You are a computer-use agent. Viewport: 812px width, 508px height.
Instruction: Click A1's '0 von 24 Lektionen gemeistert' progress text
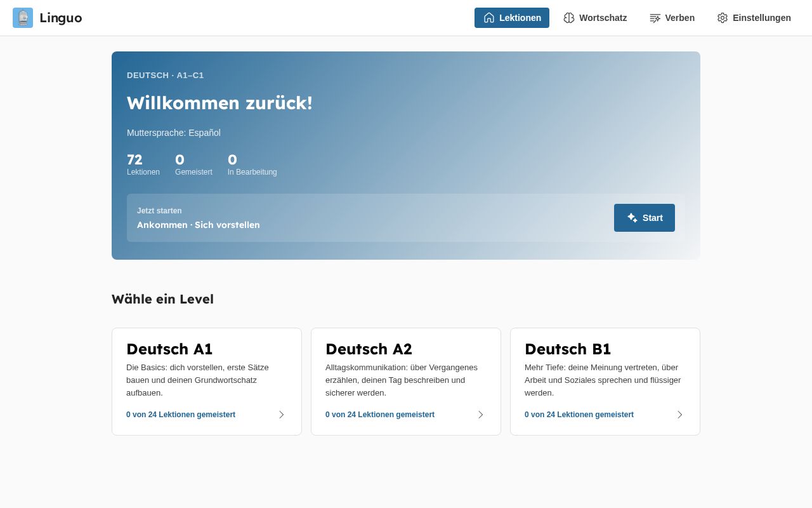[181, 415]
